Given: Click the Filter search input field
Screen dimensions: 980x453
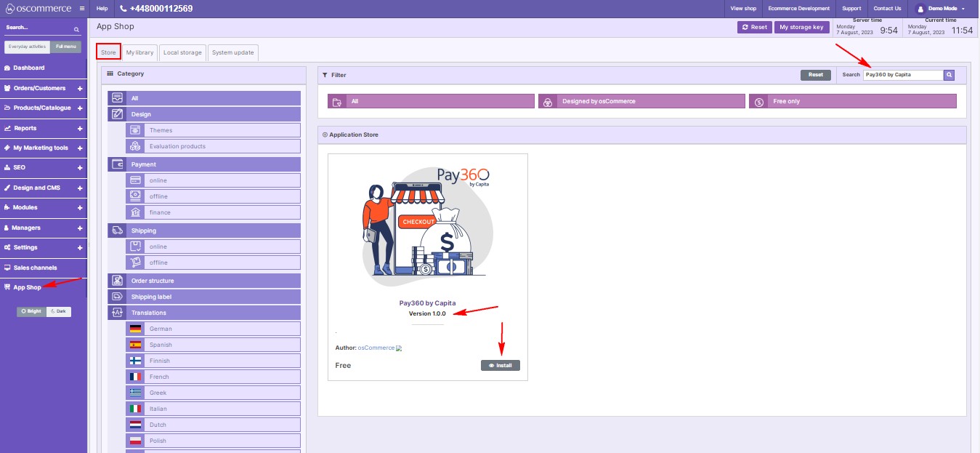Looking at the screenshot, I should pos(904,75).
